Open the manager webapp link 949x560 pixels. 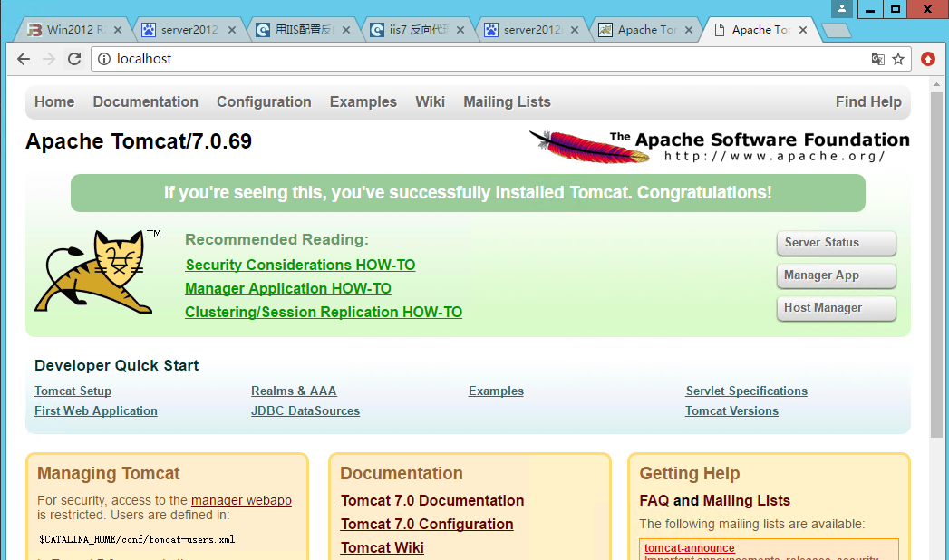tap(241, 500)
